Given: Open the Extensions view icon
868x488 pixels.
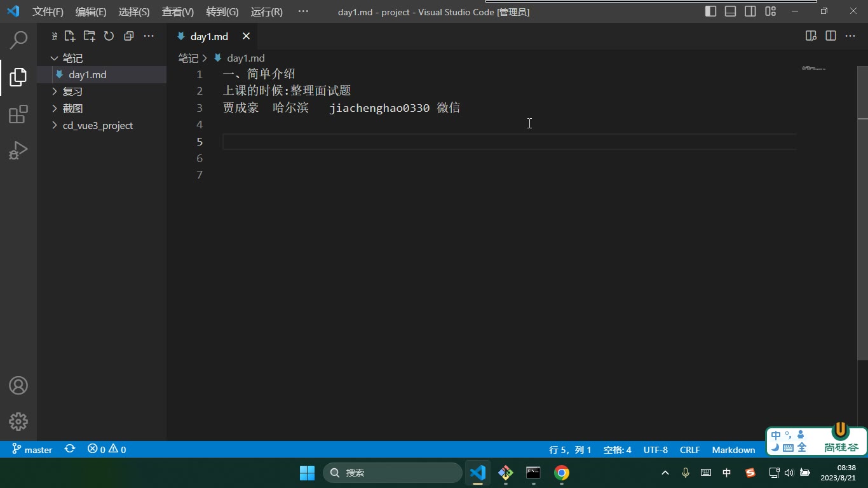Looking at the screenshot, I should click(18, 114).
